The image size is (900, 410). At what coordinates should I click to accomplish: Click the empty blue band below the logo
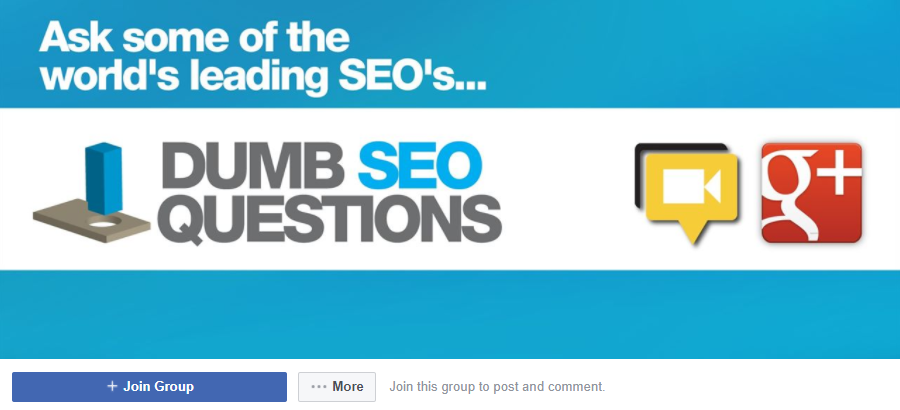[x=450, y=314]
